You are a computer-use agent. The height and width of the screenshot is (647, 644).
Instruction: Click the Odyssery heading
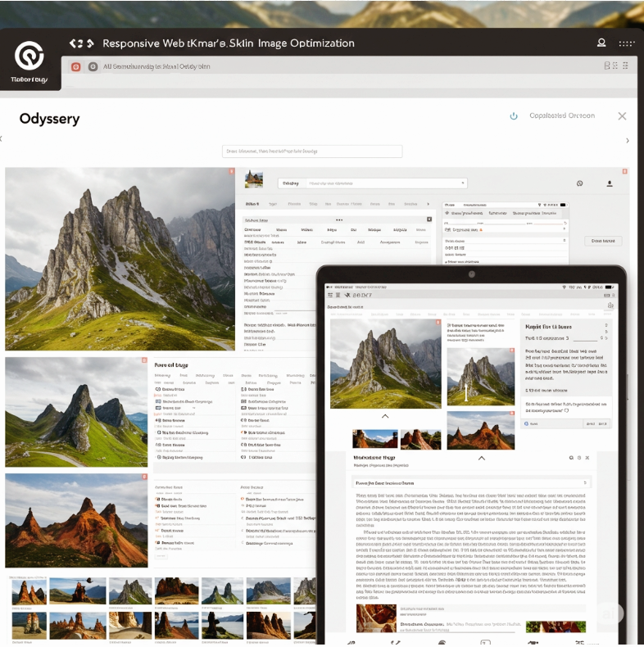click(x=49, y=119)
